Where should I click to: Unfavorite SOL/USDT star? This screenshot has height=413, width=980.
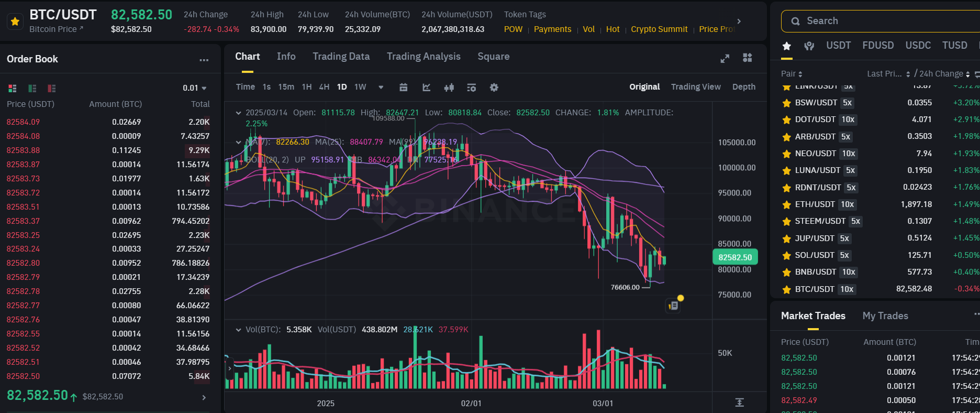coord(786,256)
